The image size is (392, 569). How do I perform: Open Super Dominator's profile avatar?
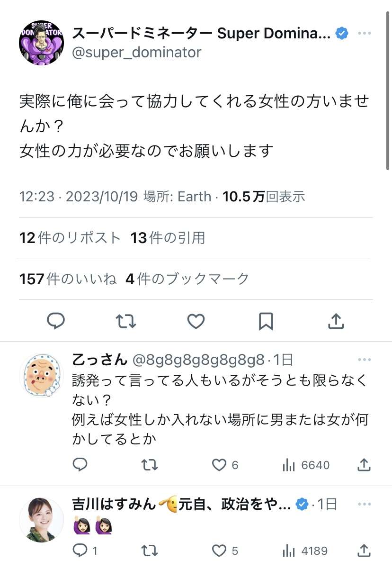(x=41, y=43)
